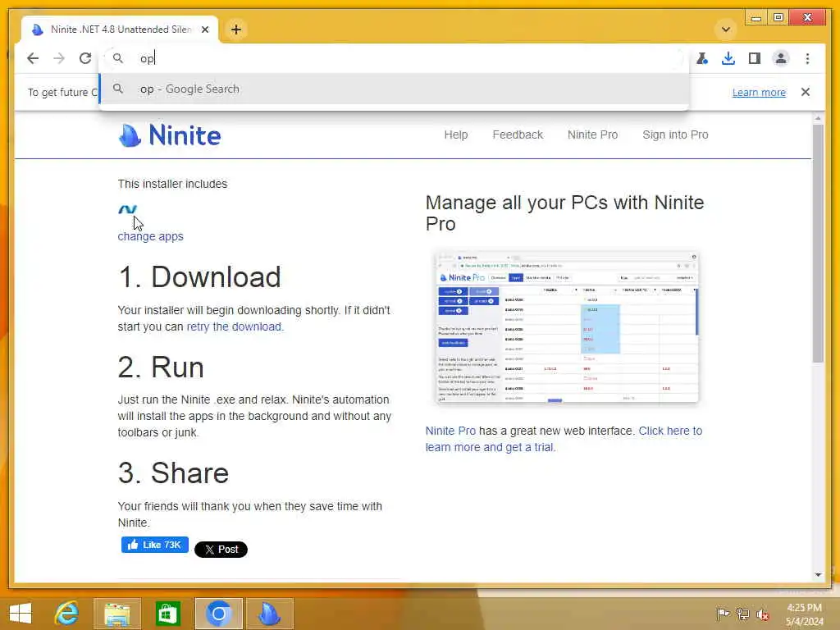Click Sign into Pro
Image resolution: width=840 pixels, height=630 pixels.
pos(675,135)
